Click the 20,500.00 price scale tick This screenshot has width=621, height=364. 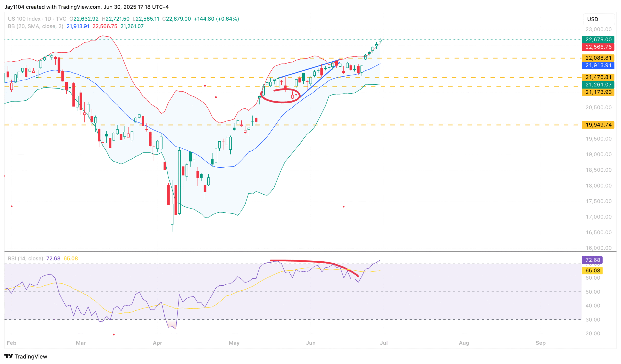click(598, 107)
